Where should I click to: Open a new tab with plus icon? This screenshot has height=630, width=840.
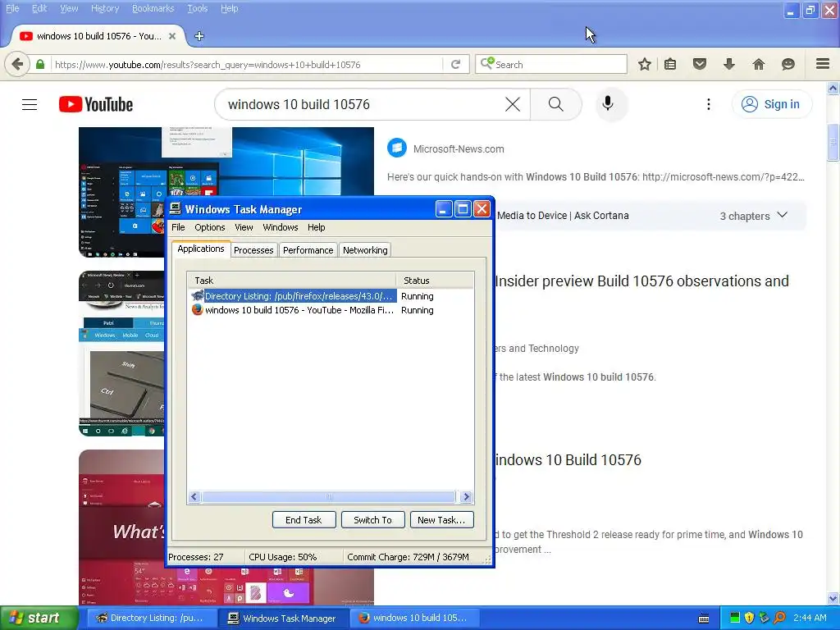coord(199,36)
